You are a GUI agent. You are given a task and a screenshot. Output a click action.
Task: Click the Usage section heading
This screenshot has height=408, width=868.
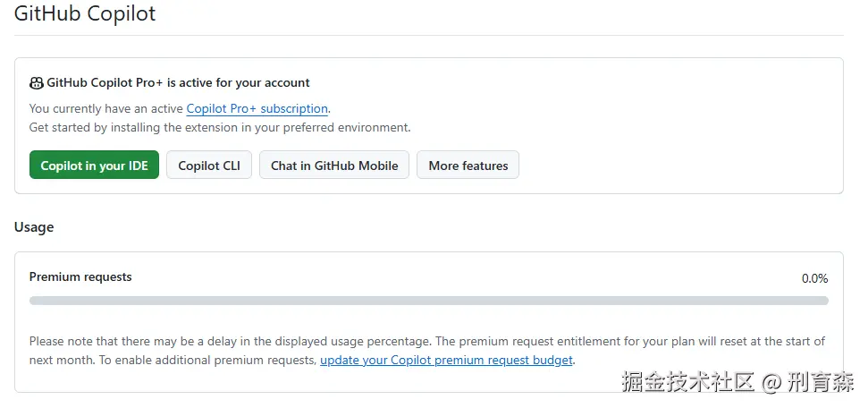click(34, 227)
